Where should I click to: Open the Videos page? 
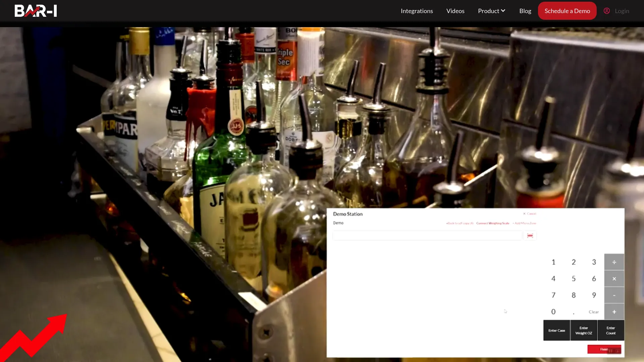coord(455,11)
